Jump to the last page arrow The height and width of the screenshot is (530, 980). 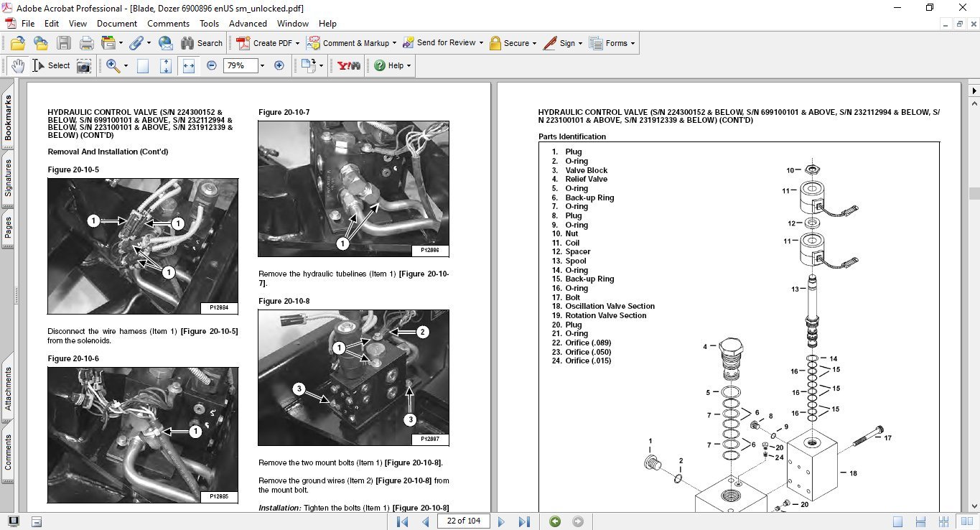(524, 521)
